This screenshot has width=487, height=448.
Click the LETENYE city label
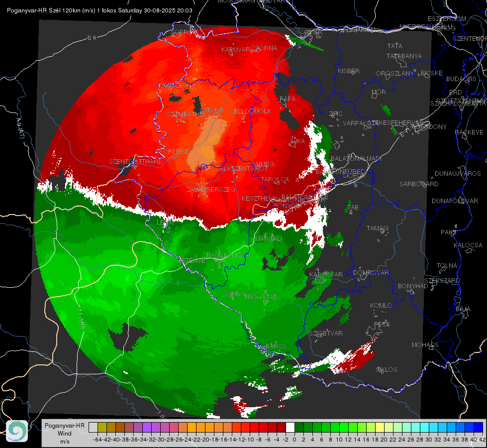tap(192, 260)
